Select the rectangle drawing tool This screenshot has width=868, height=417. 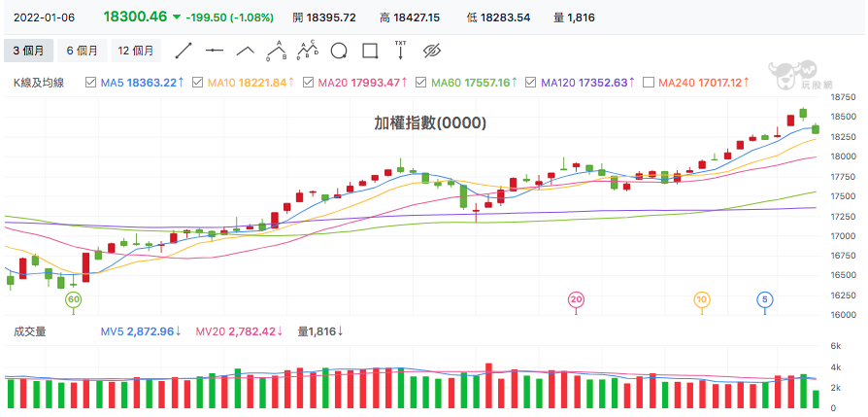click(x=370, y=51)
